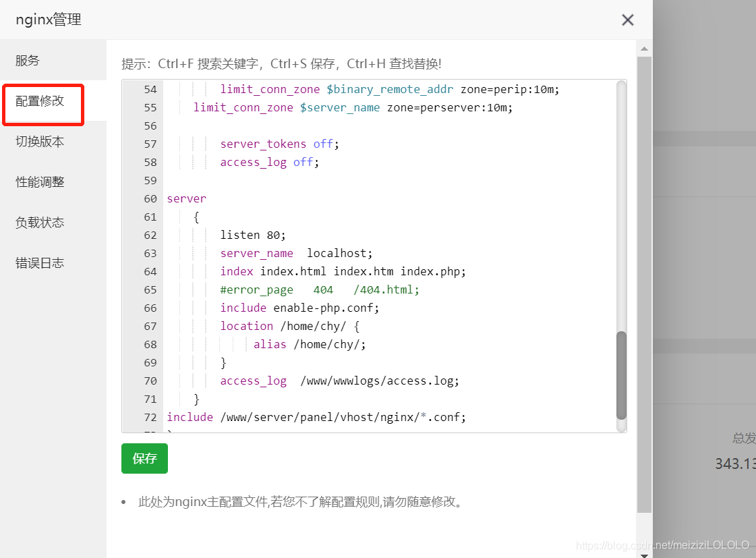Click the closing brace on line 71
Viewport: 756px width, 558px height.
pyautogui.click(x=196, y=399)
